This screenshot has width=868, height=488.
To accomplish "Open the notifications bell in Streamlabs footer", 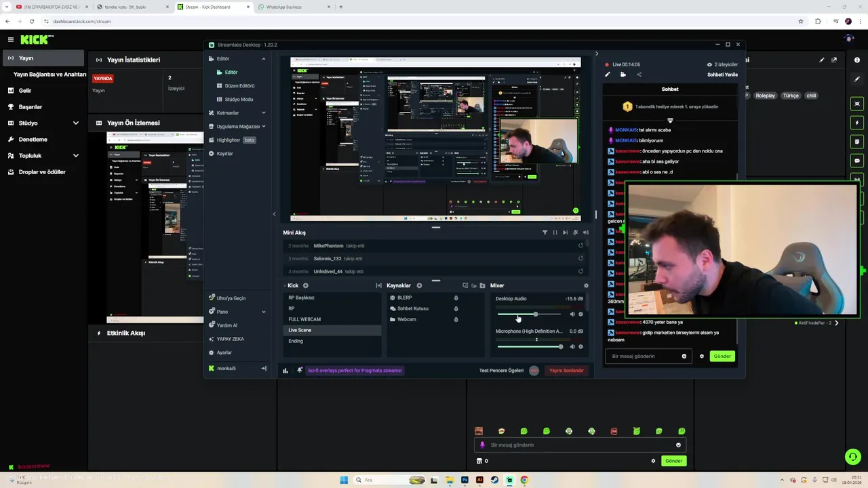I will coord(300,370).
